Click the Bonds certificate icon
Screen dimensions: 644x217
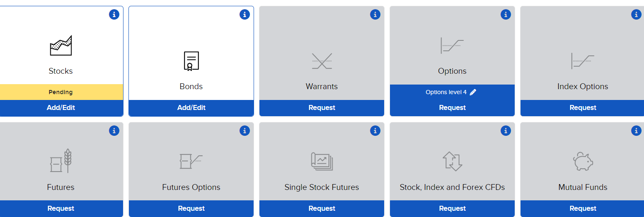191,61
